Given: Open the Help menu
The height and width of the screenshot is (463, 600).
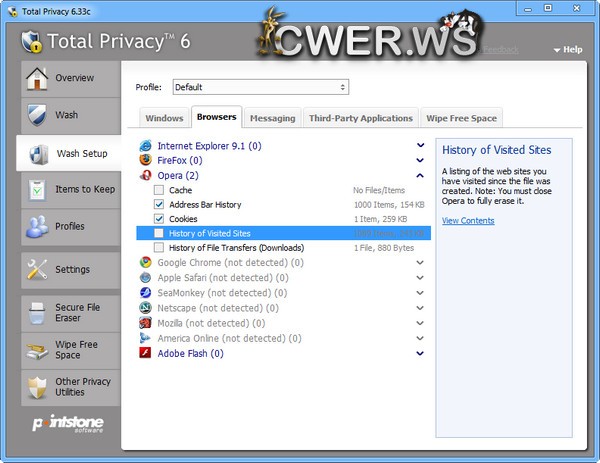Looking at the screenshot, I should [567, 49].
